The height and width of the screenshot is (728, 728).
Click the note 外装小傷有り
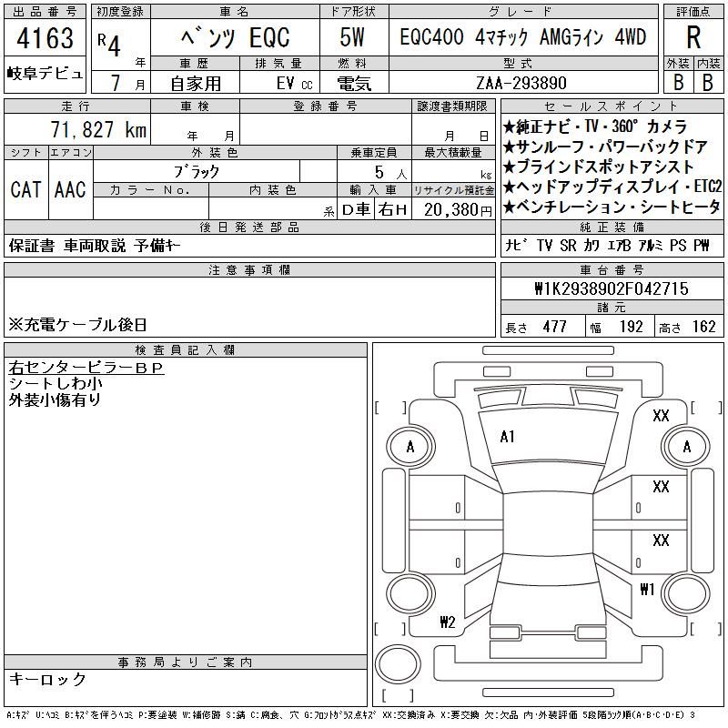click(55, 399)
